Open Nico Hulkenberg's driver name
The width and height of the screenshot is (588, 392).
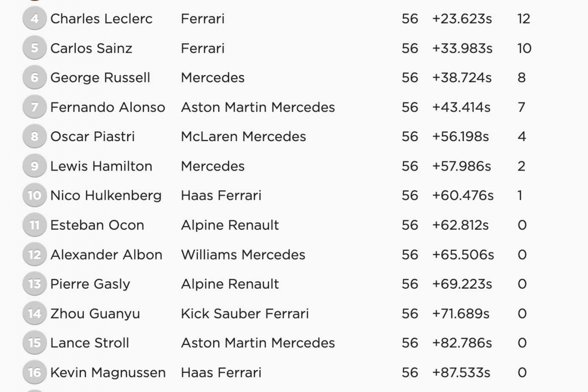click(x=106, y=196)
